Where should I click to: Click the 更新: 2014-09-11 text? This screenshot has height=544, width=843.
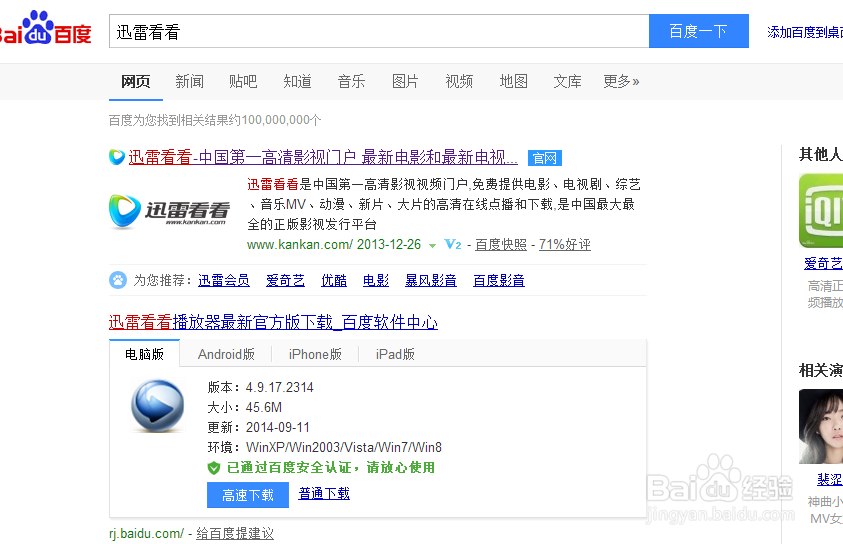click(x=259, y=427)
